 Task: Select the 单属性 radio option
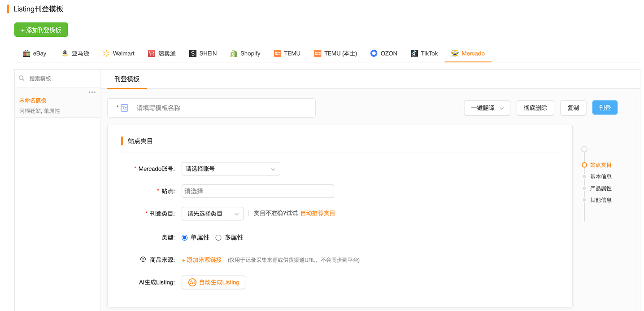coord(185,237)
